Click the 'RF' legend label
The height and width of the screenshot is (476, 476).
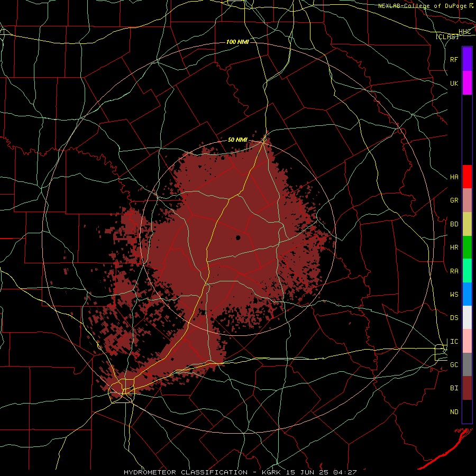point(454,59)
